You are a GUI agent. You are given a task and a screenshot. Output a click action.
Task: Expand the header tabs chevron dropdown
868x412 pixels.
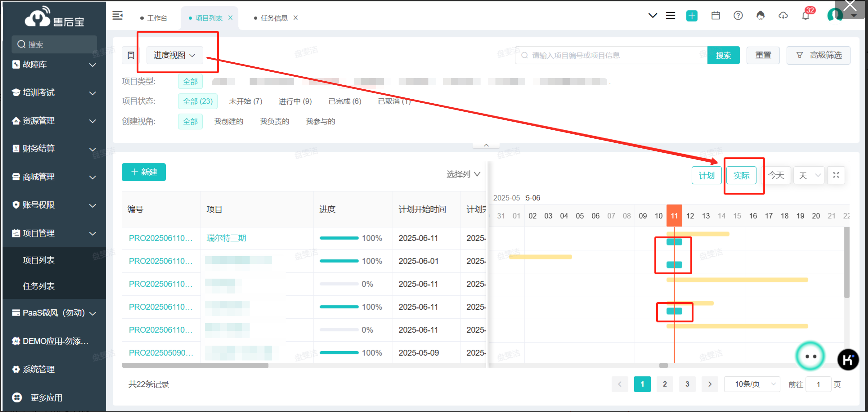click(x=652, y=16)
